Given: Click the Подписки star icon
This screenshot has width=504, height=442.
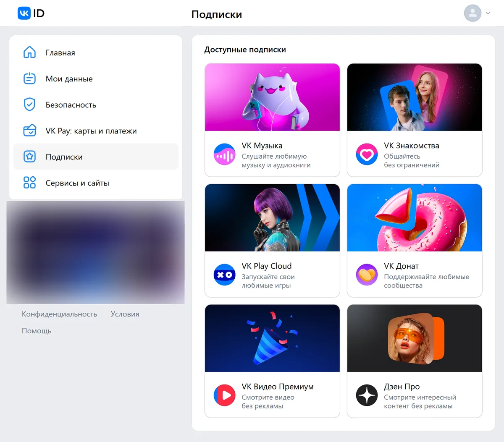Looking at the screenshot, I should coord(29,157).
